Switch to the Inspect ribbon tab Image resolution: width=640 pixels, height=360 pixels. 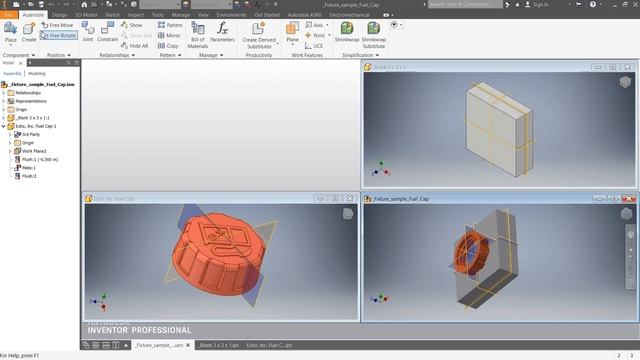[136, 15]
